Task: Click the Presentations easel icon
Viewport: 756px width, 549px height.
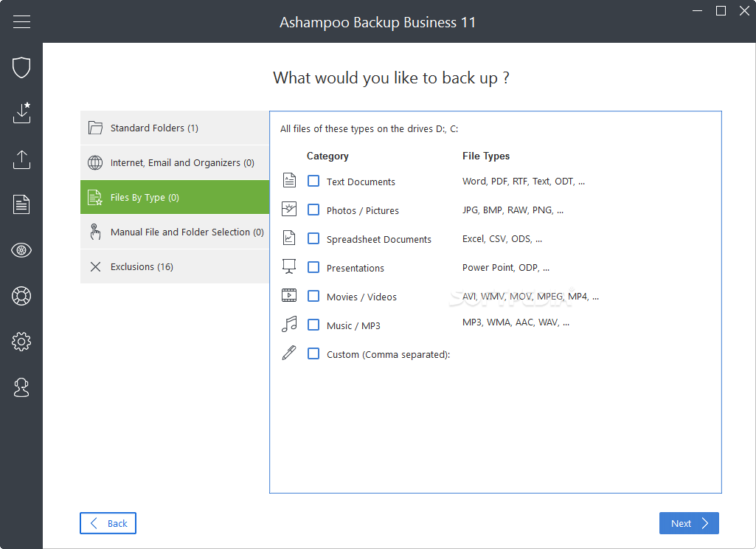Action: (289, 266)
